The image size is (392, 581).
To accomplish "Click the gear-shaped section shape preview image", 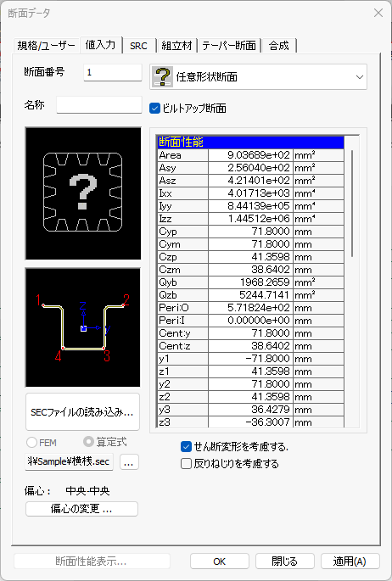I will point(83,193).
